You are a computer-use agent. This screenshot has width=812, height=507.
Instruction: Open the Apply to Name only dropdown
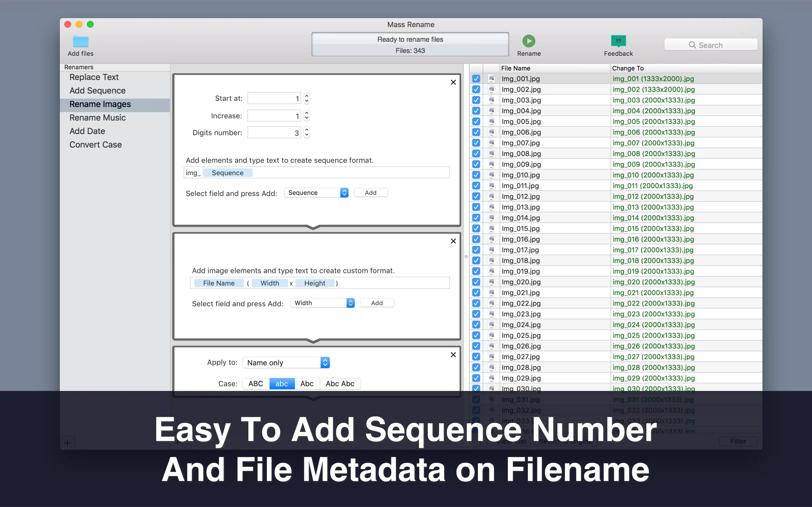[286, 363]
